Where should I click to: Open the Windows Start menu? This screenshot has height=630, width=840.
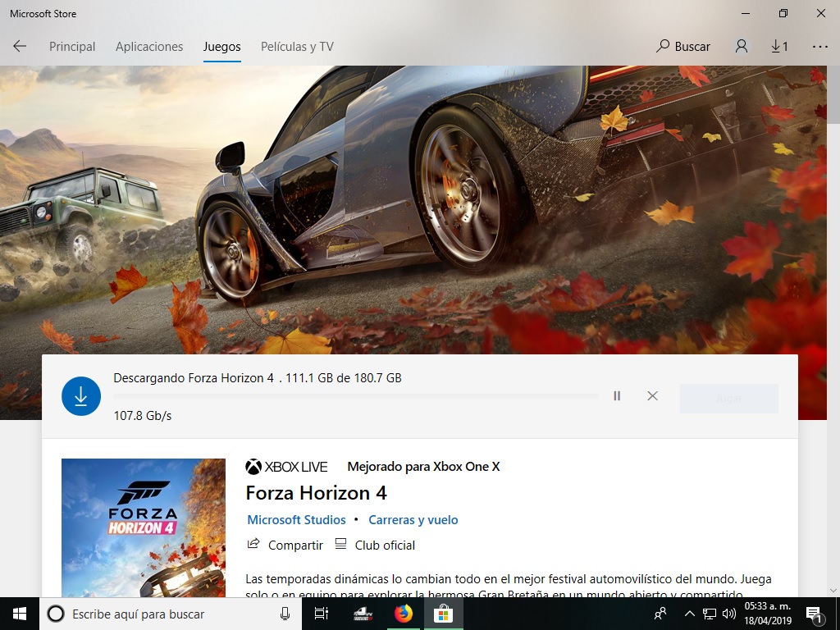pos(20,614)
